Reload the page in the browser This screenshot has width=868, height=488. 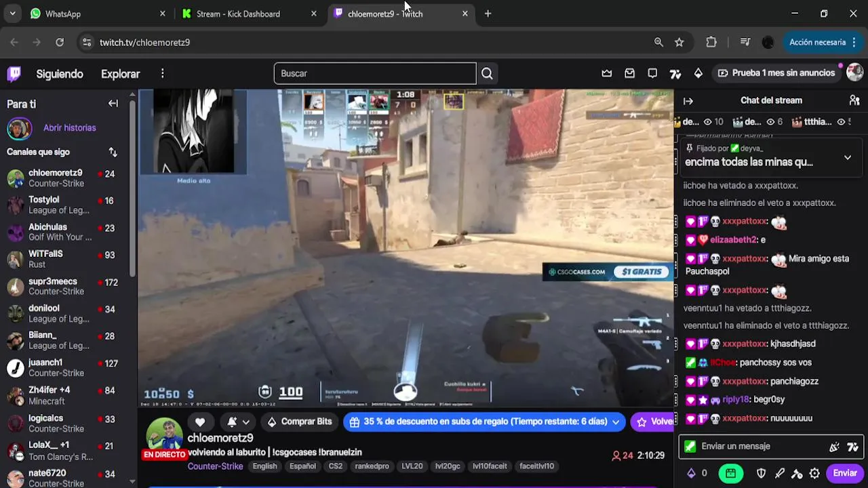click(60, 42)
